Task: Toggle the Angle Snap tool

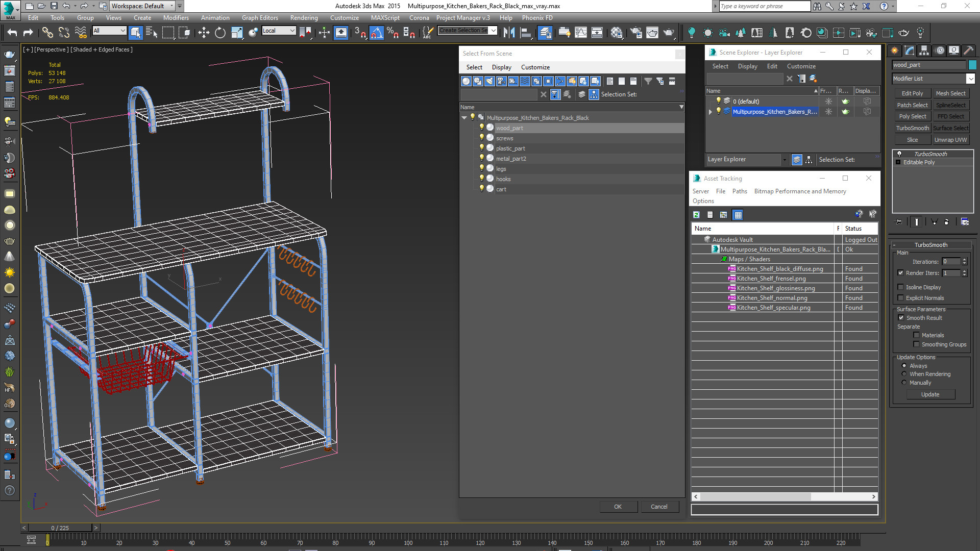Action: coord(376,33)
